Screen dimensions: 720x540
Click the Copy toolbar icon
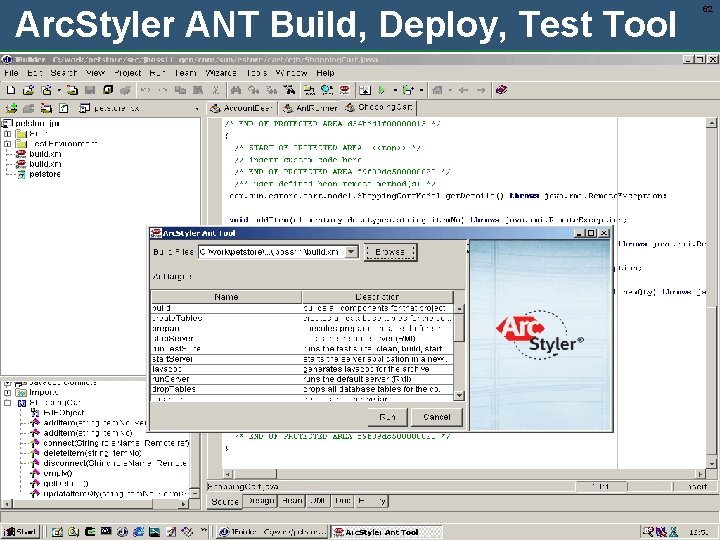180,90
